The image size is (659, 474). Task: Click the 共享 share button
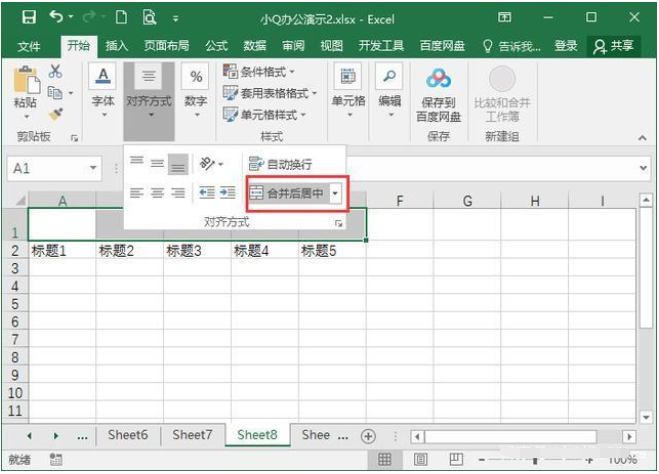click(x=613, y=46)
